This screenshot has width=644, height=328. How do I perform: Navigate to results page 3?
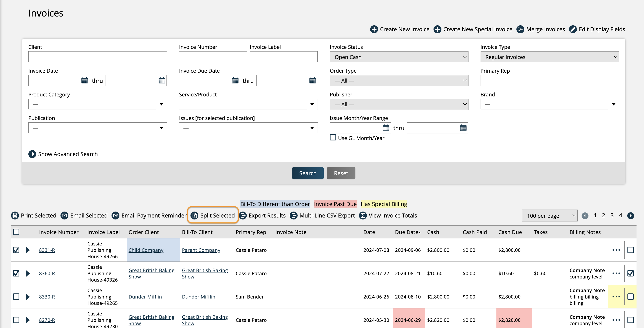click(612, 216)
